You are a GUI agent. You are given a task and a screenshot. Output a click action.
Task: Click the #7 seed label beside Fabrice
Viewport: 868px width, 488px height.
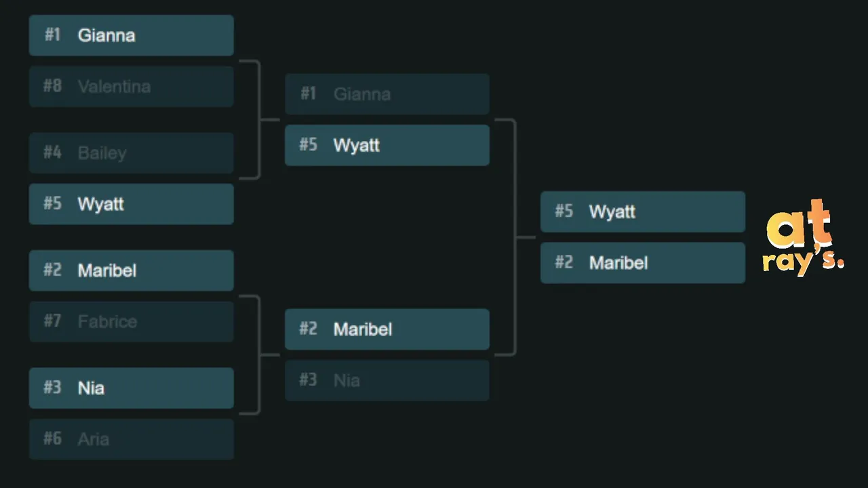[52, 321]
